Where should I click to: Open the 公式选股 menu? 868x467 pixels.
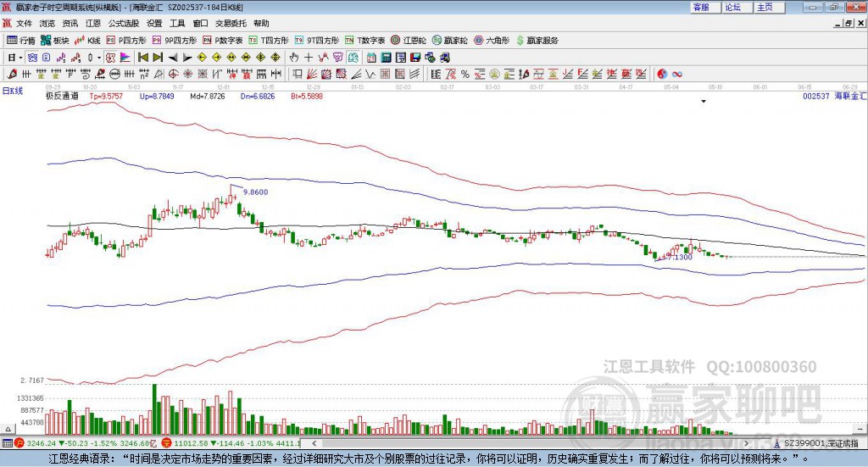[124, 23]
